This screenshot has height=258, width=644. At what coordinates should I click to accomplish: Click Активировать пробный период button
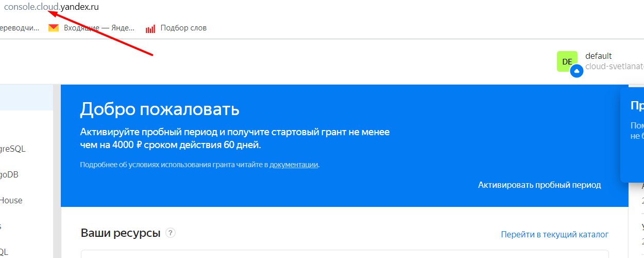[539, 185]
